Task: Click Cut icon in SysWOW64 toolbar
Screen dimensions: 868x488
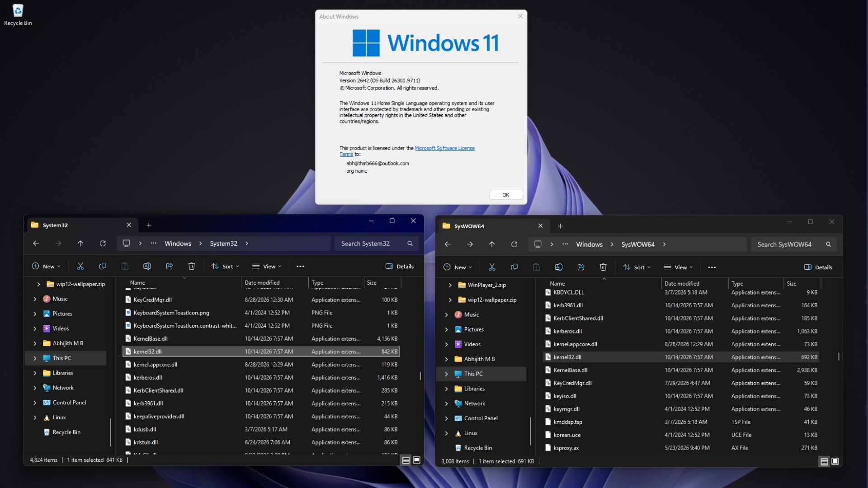Action: point(492,267)
